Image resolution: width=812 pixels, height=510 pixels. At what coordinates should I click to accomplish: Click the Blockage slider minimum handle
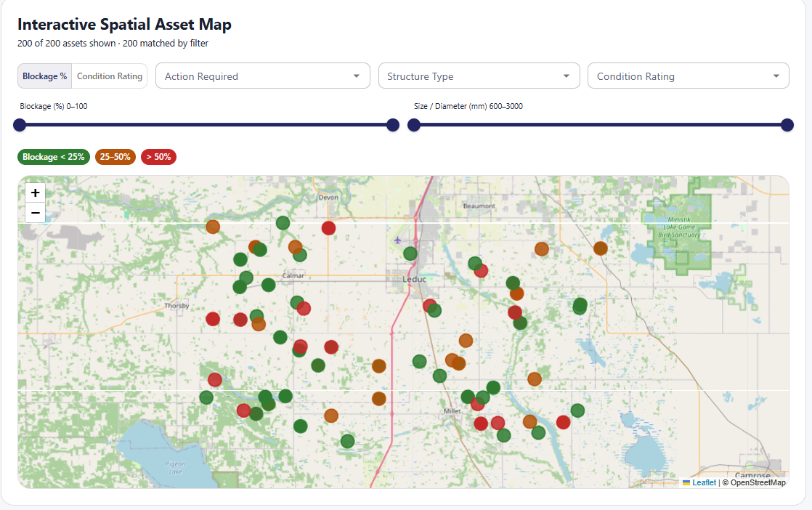tap(20, 125)
